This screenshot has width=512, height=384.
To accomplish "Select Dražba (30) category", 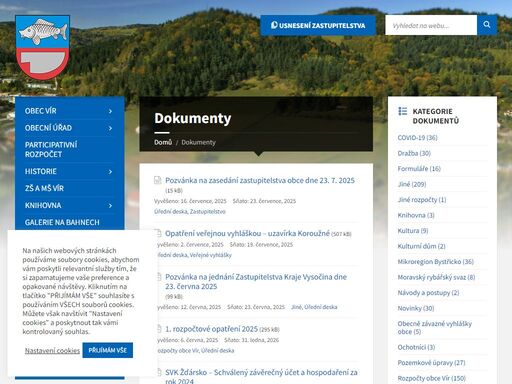I will [x=414, y=153].
